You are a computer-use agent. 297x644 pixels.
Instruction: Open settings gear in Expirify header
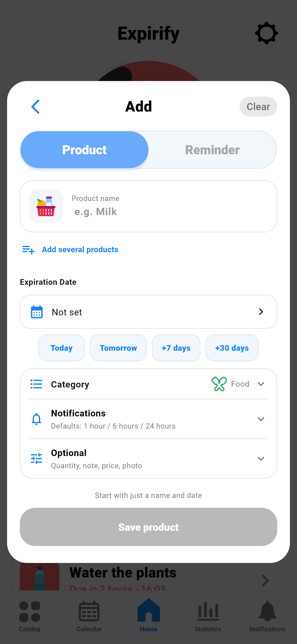pos(266,33)
